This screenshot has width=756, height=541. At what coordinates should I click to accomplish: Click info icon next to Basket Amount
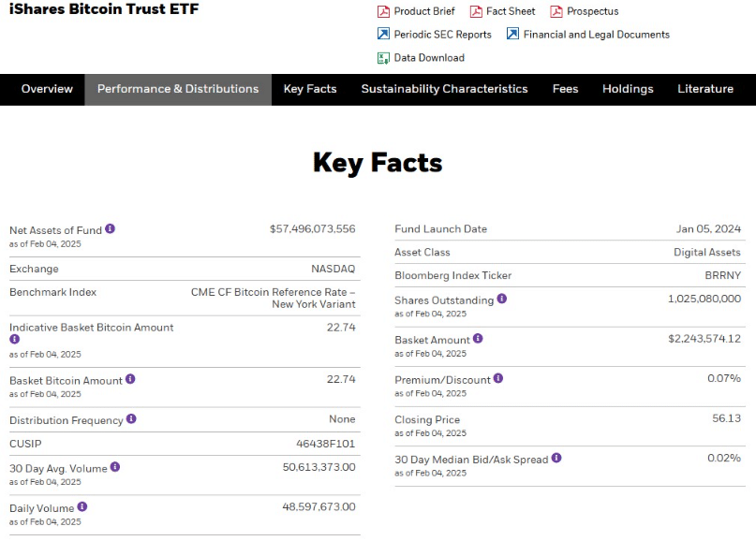(x=478, y=339)
